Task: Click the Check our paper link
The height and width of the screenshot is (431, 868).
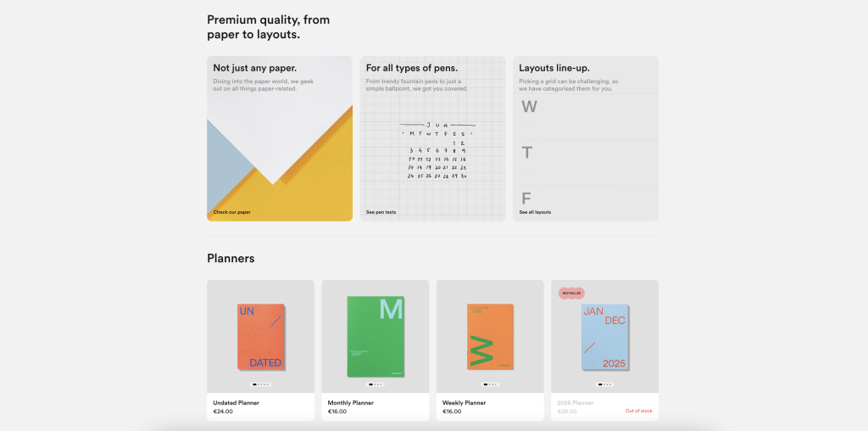Action: pyautogui.click(x=231, y=212)
